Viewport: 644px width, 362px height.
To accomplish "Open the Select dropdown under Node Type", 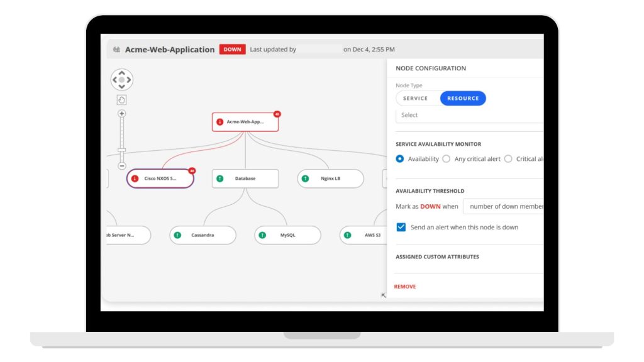I will pos(469,115).
